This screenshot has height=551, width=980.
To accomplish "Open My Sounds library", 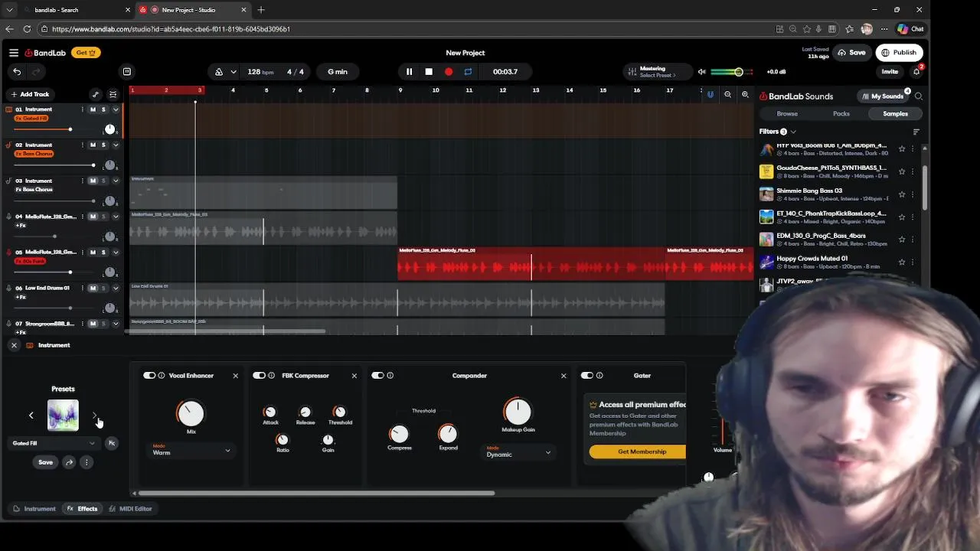I will point(882,96).
